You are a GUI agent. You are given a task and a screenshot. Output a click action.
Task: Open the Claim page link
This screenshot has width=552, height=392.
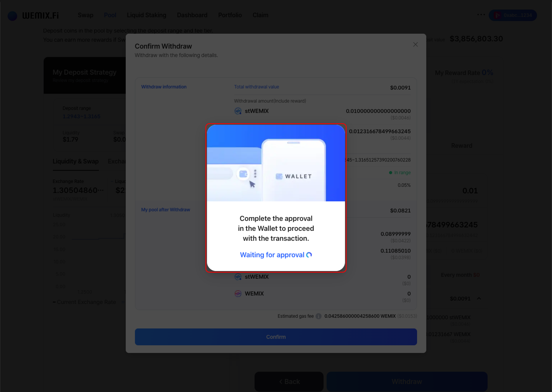[x=260, y=15]
